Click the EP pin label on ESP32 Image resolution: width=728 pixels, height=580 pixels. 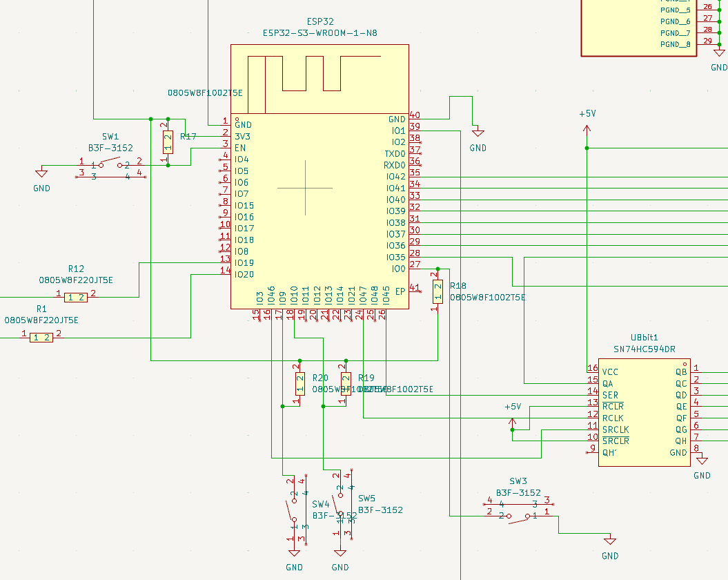400,291
